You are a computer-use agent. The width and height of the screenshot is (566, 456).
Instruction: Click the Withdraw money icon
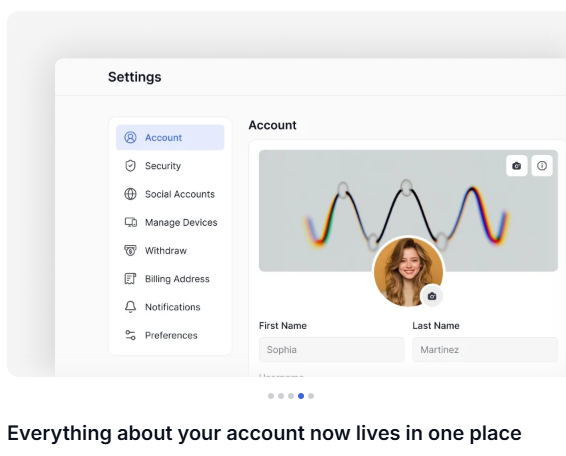pyautogui.click(x=130, y=250)
